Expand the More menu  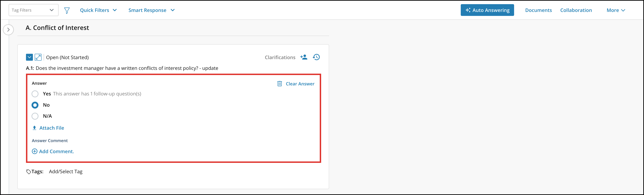coord(616,10)
